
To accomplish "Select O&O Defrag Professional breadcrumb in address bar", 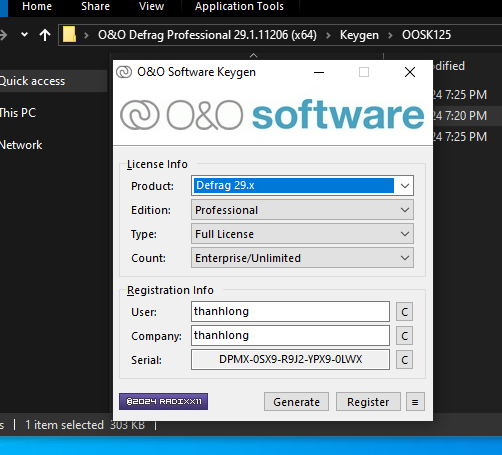I will (207, 35).
